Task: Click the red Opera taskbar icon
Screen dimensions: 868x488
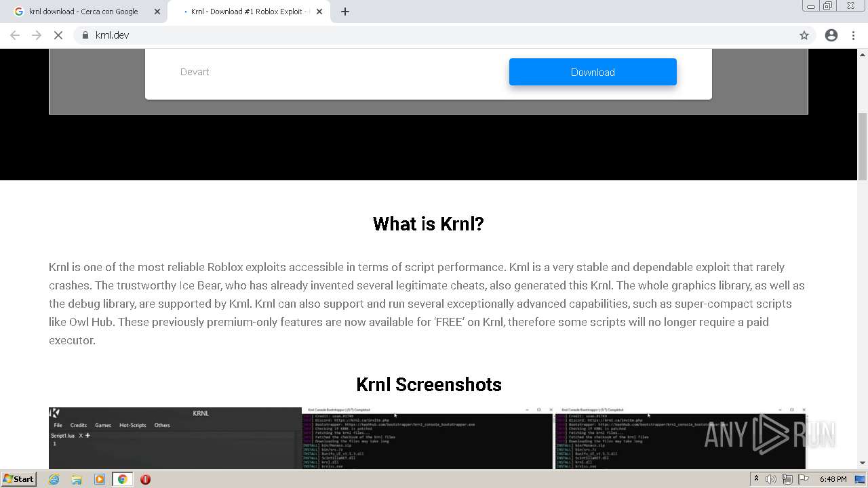Action: pos(145,479)
